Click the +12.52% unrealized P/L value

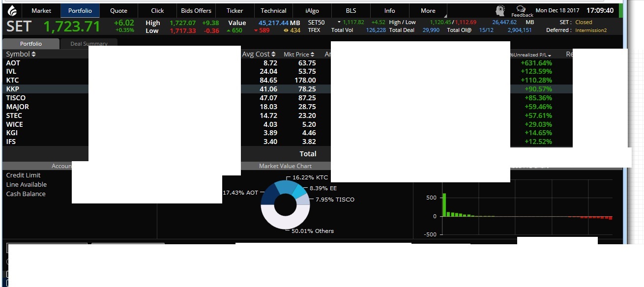(x=538, y=142)
